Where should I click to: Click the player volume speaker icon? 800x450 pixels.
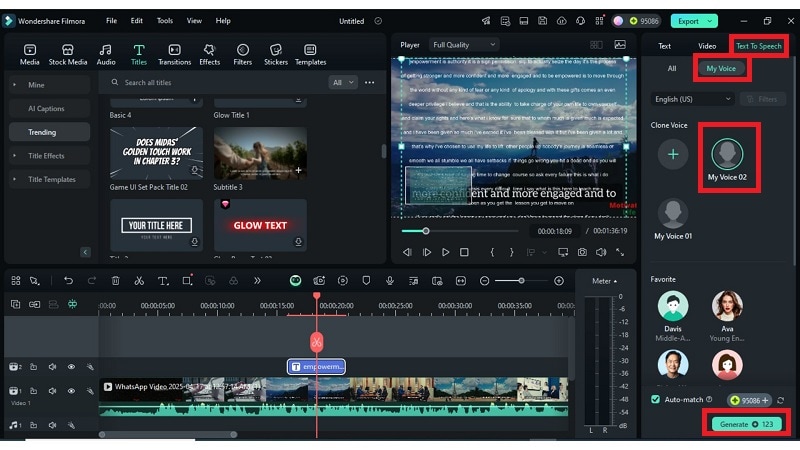(601, 252)
